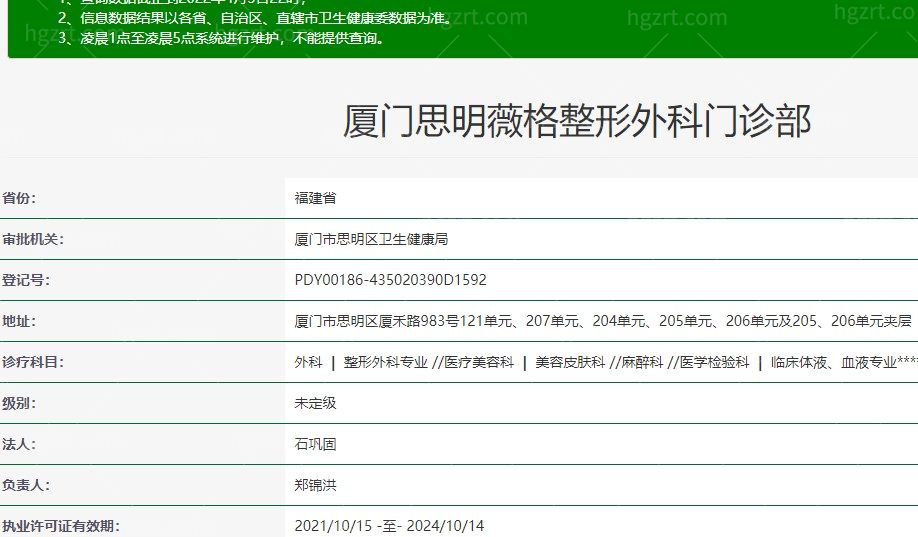Click notice line 凌晨1点至凌晨5点系统进行维护
The width and height of the screenshot is (918, 537).
(221, 38)
